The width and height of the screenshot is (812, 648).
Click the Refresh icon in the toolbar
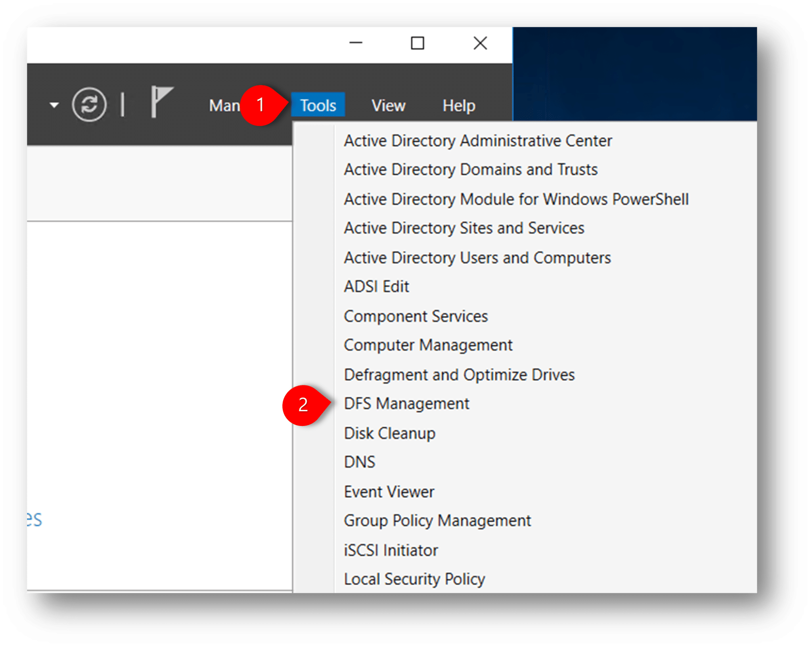(89, 104)
